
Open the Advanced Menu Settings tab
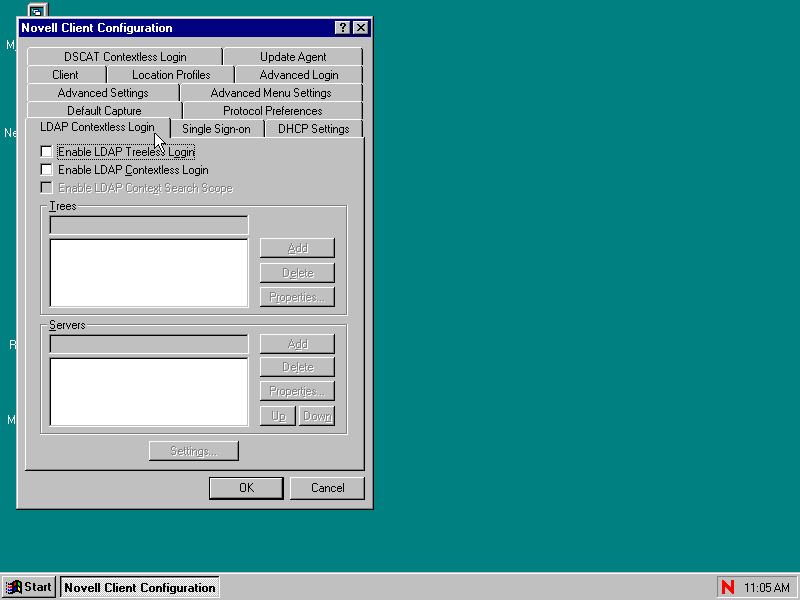tap(271, 93)
